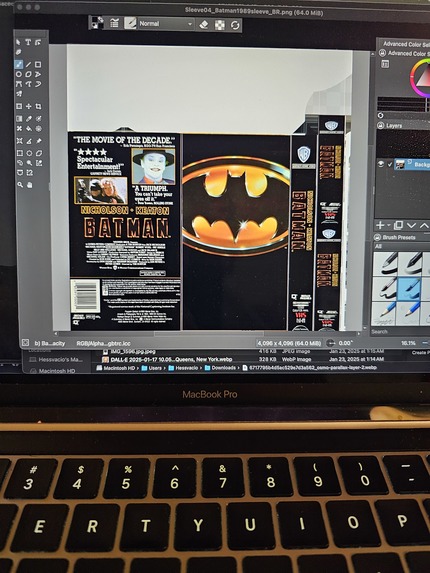
Task: Open Advanced Color Selector settings icon
Action: [385, 64]
